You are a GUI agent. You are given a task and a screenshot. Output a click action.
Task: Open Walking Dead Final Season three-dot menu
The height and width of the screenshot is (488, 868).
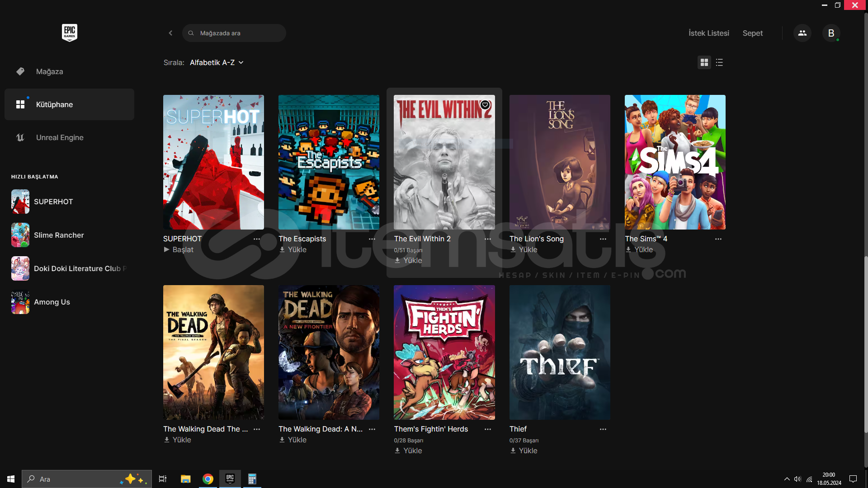click(257, 429)
